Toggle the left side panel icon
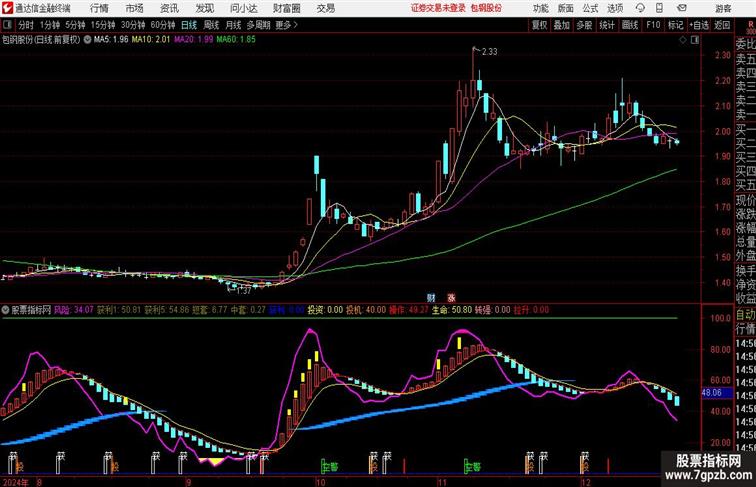This screenshot has width=756, height=487. [x=7, y=25]
